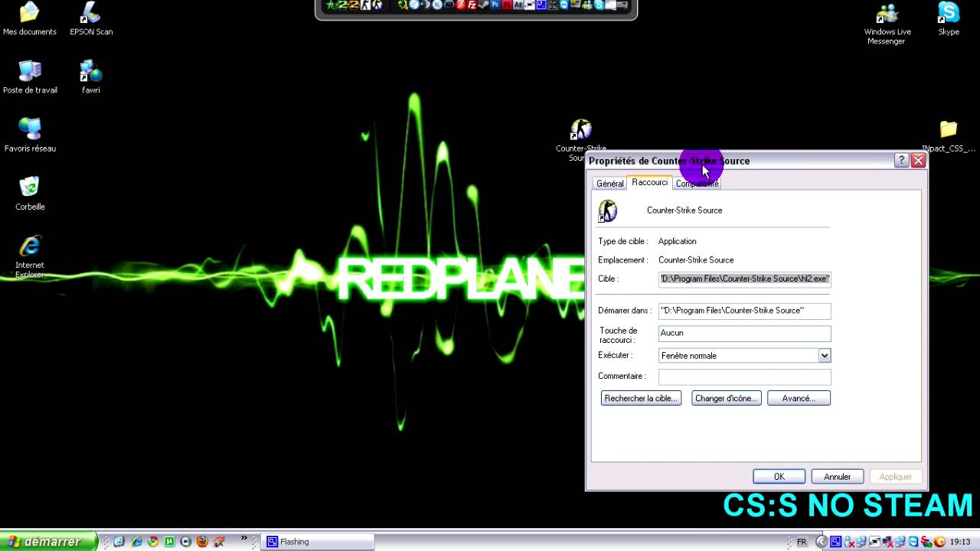This screenshot has width=980, height=551.
Task: Select the Raccourci tab
Action: (x=650, y=182)
